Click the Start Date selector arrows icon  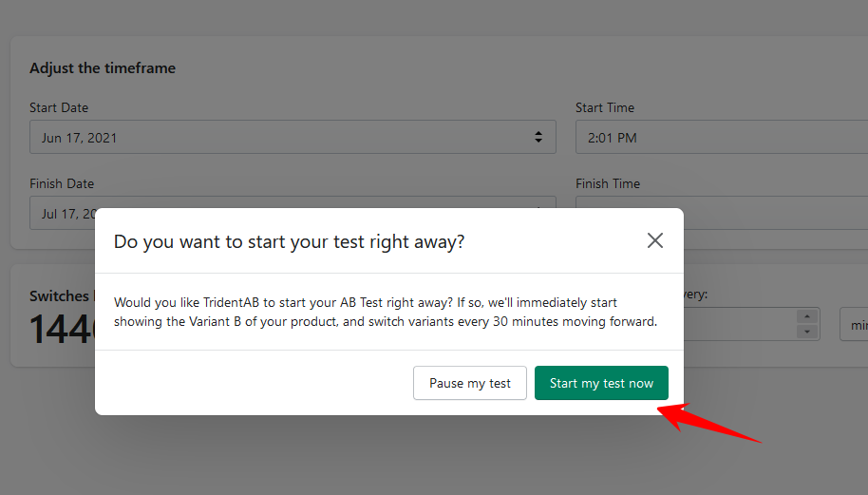point(538,138)
